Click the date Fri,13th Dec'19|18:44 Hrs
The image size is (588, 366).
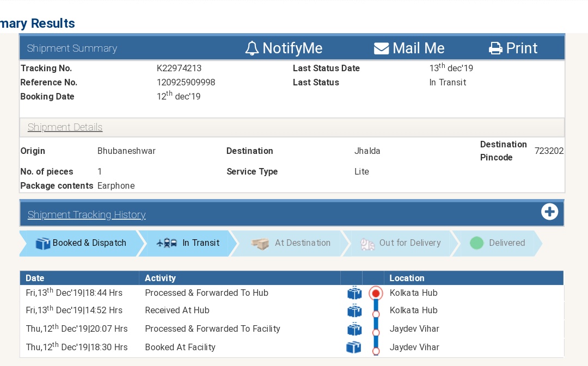click(74, 292)
